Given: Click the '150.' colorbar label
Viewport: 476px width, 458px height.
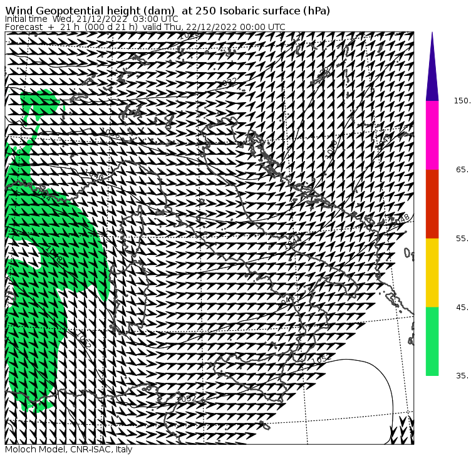Looking at the screenshot, I should (x=462, y=101).
